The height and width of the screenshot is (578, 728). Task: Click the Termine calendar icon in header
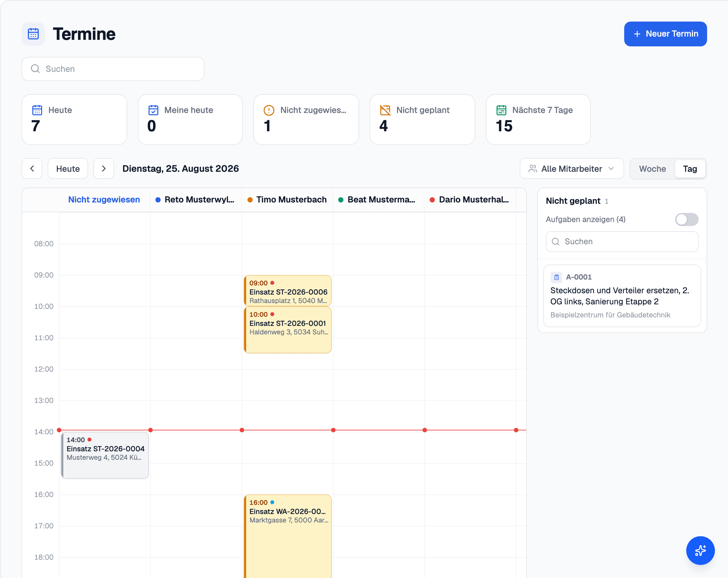click(x=33, y=34)
